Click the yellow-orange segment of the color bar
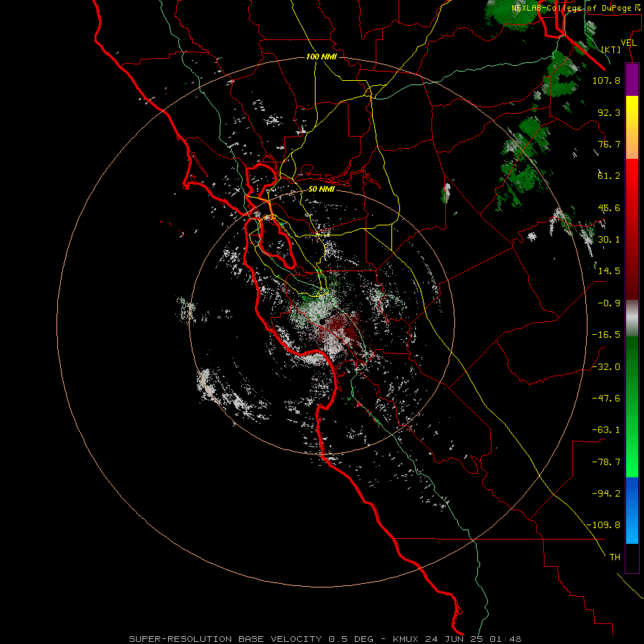The width and height of the screenshot is (644, 644). coord(632,127)
